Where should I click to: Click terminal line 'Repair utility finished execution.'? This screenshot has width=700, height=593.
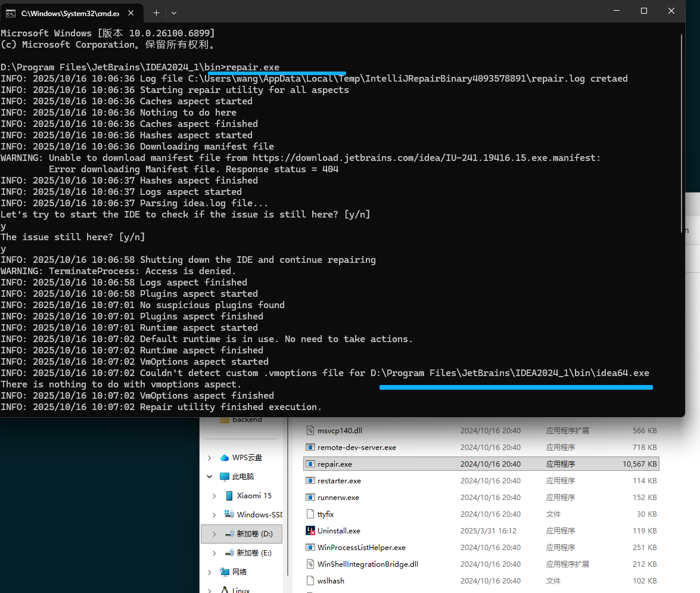click(x=231, y=407)
